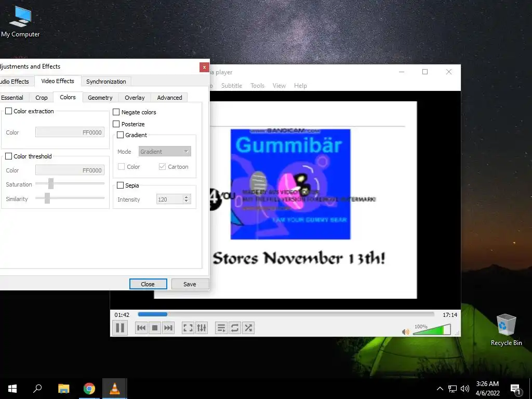Click Save button in effects dialog
Screen dimensions: 532x399
tap(190, 284)
